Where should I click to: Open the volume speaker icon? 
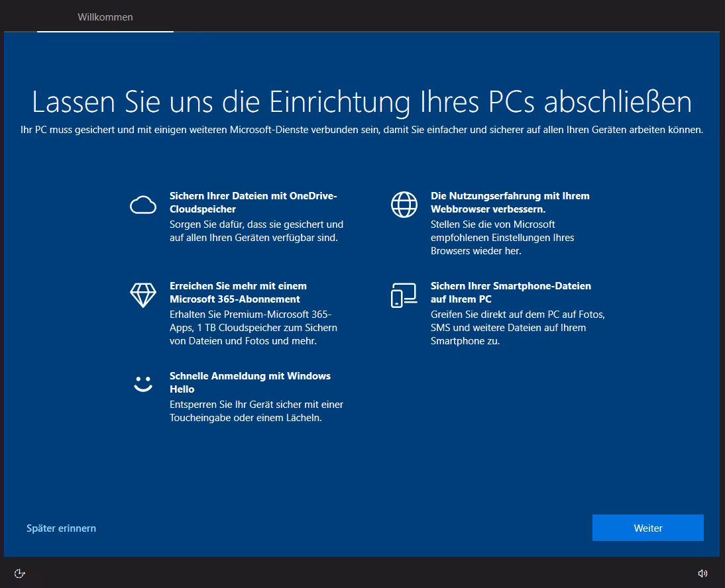[702, 573]
